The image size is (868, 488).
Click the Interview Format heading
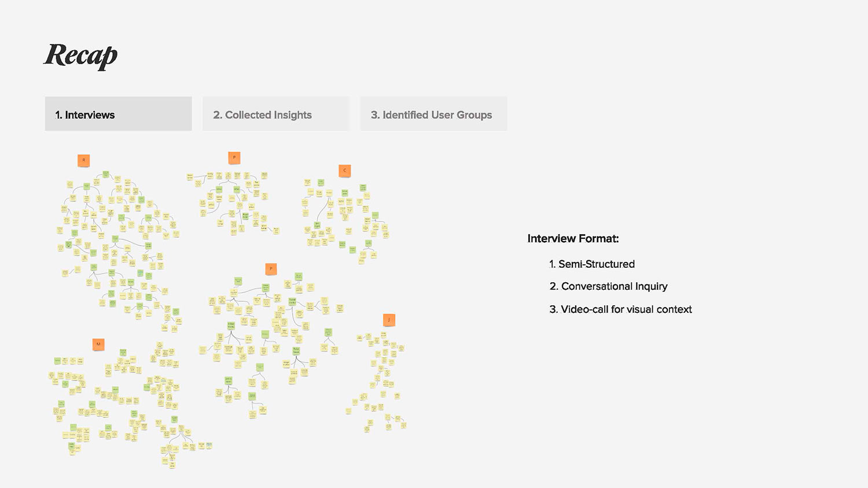coord(573,238)
